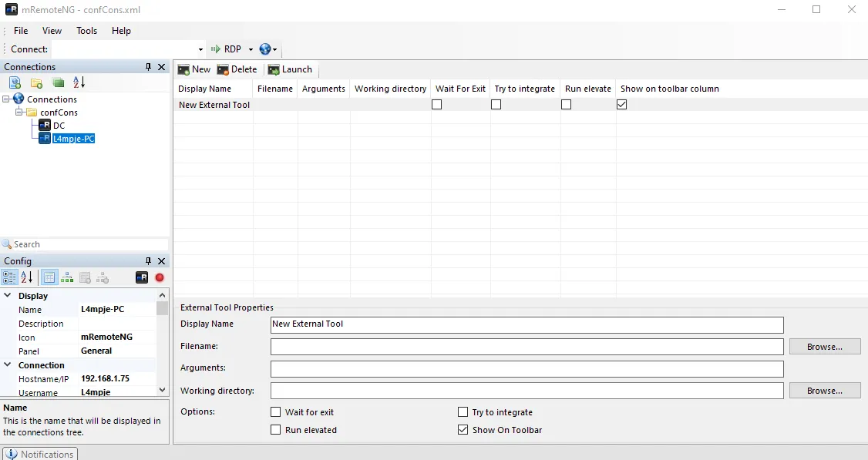The height and width of the screenshot is (460, 868).
Task: Show the Inheritance view in Config toolbar
Action: (67, 277)
